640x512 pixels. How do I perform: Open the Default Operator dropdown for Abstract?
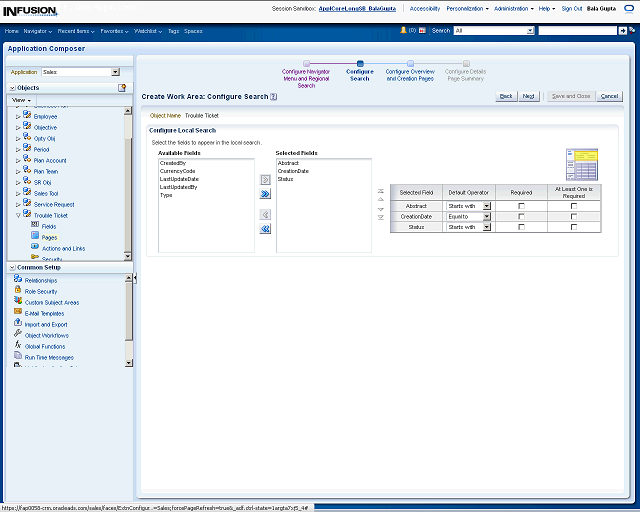pyautogui.click(x=487, y=205)
